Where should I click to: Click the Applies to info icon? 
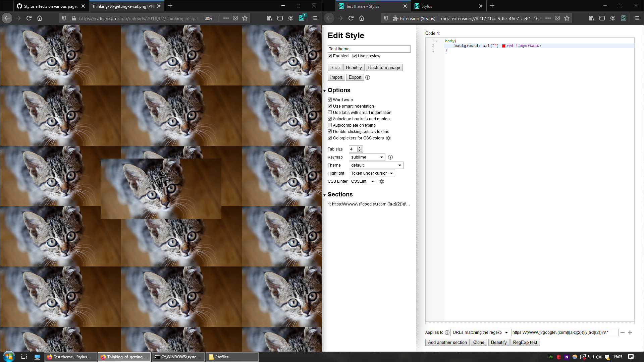[447, 333]
